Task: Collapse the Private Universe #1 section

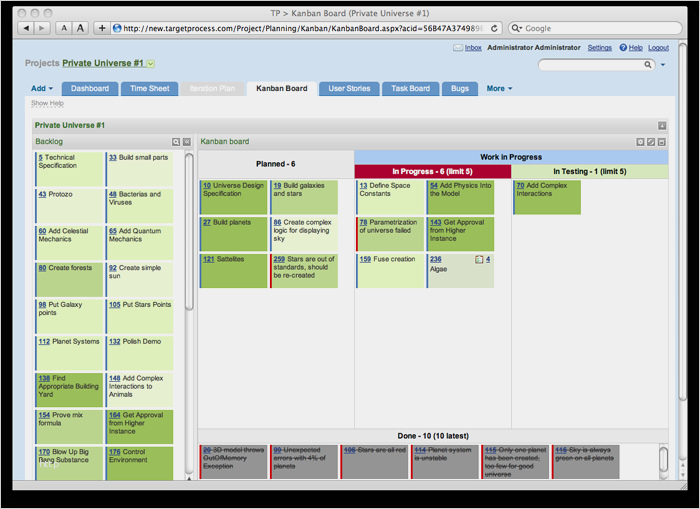Action: pos(662,126)
